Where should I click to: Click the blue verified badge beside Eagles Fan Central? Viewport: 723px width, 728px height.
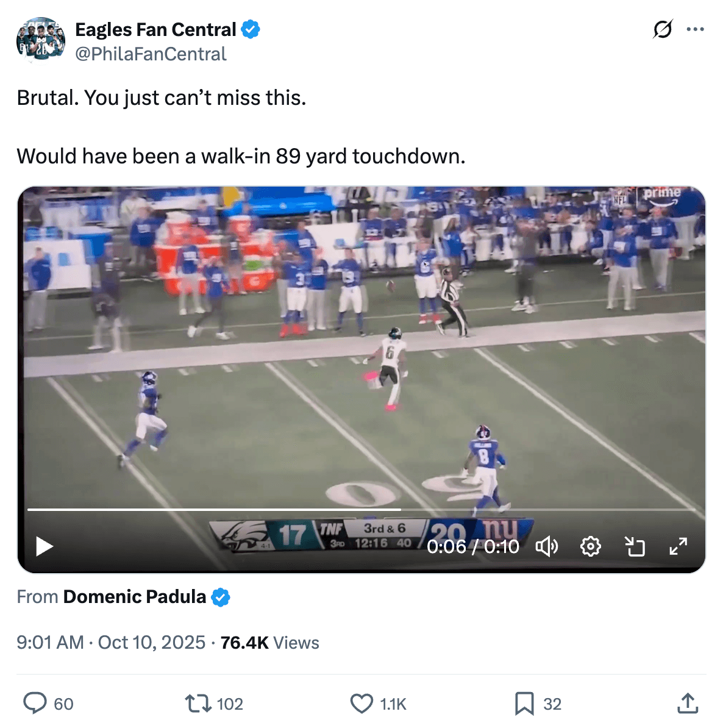pyautogui.click(x=251, y=29)
